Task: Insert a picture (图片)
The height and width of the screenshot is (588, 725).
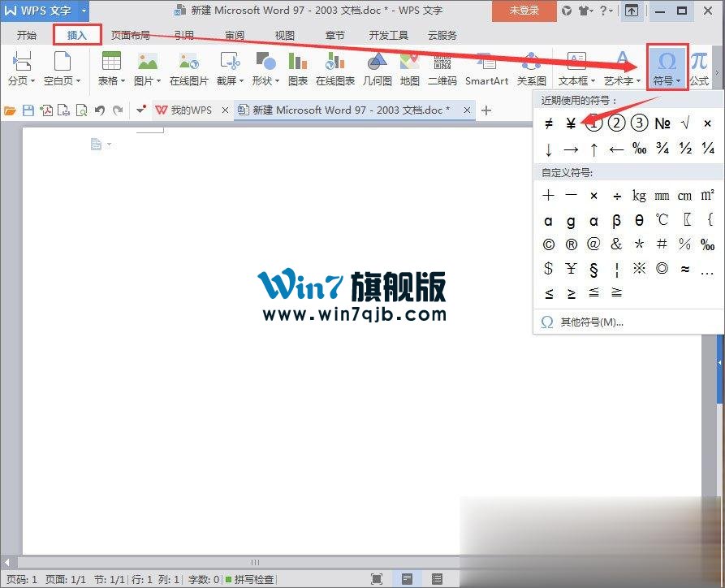Action: click(x=148, y=68)
